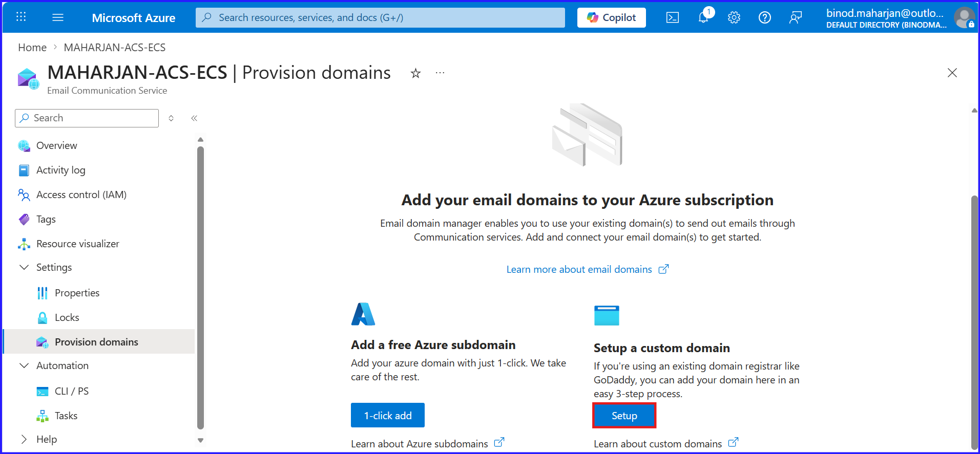980x454 pixels.
Task: Focus the global search resources box
Action: (x=380, y=17)
